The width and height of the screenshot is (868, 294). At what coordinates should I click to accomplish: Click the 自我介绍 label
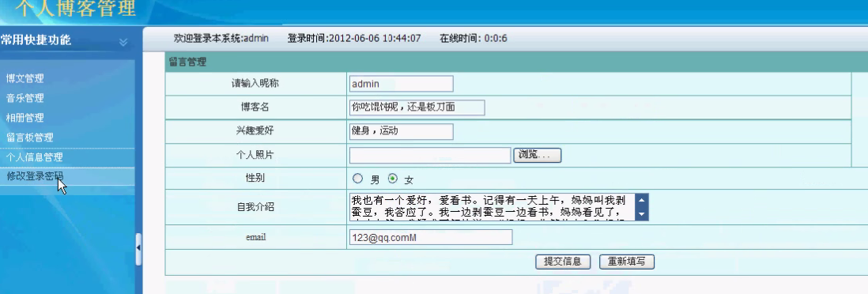(x=255, y=207)
